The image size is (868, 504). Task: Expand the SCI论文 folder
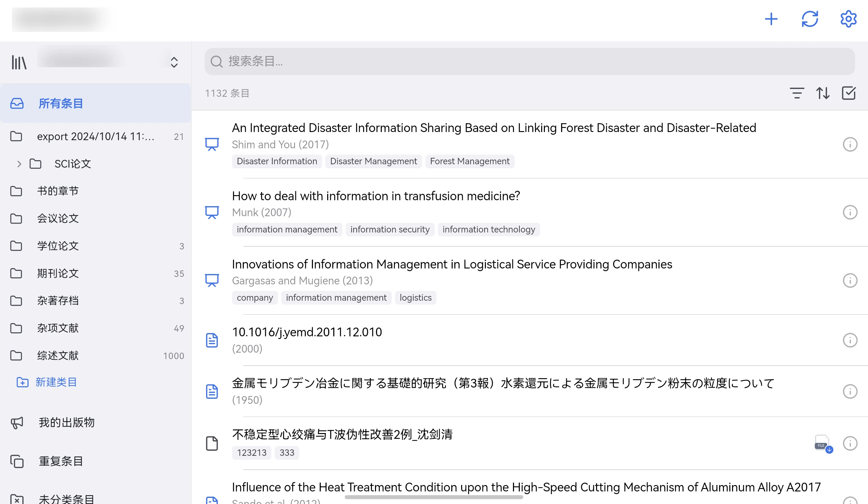pyautogui.click(x=19, y=164)
